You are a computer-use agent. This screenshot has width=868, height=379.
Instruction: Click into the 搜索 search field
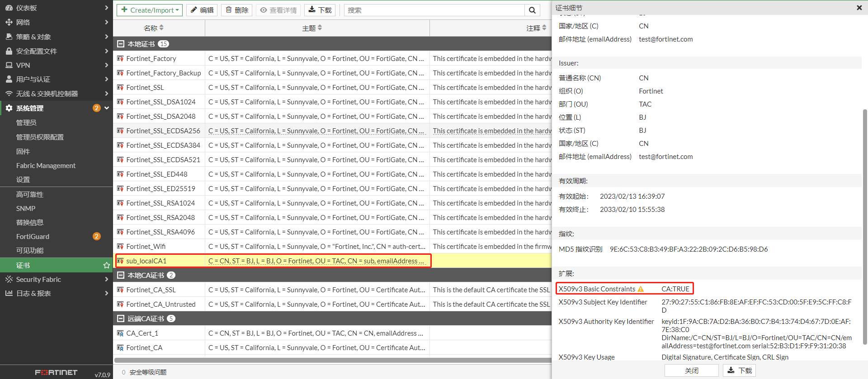coord(434,10)
